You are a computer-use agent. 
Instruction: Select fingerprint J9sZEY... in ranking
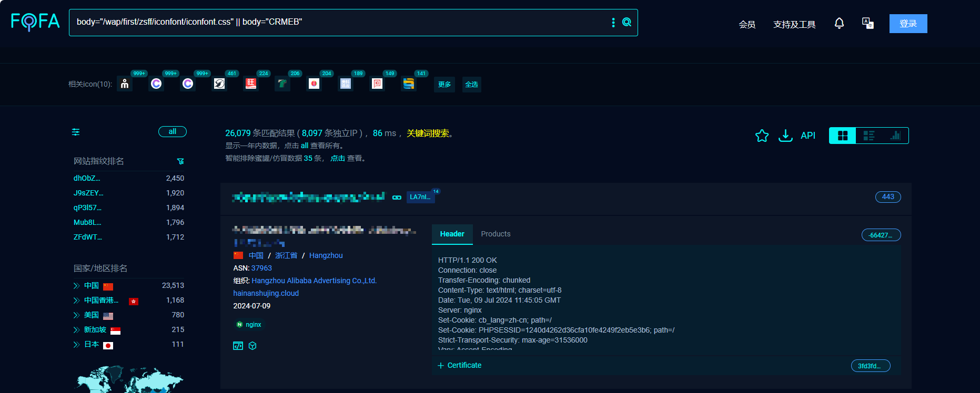tap(88, 193)
